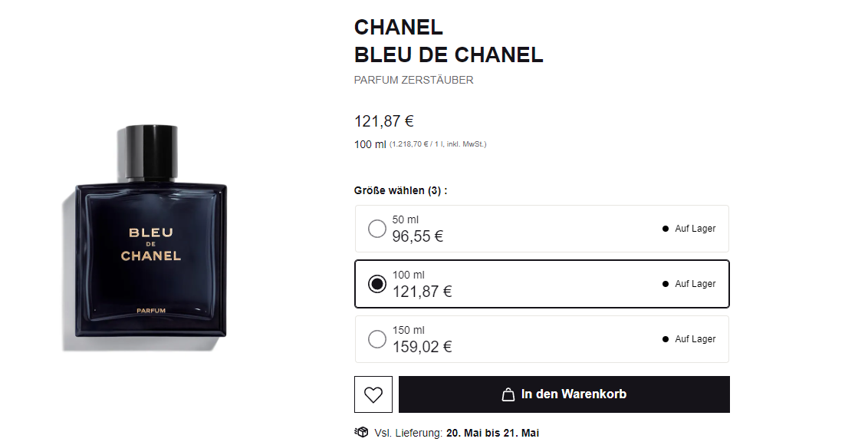
Task: Add product to wishlist with heart icon
Action: click(x=373, y=394)
